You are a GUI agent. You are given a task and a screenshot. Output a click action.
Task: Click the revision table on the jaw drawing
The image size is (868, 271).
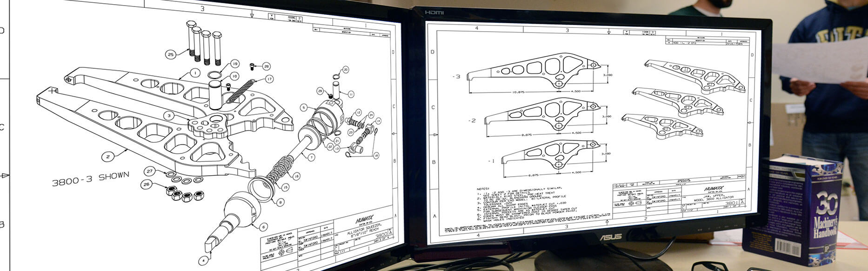point(707,40)
